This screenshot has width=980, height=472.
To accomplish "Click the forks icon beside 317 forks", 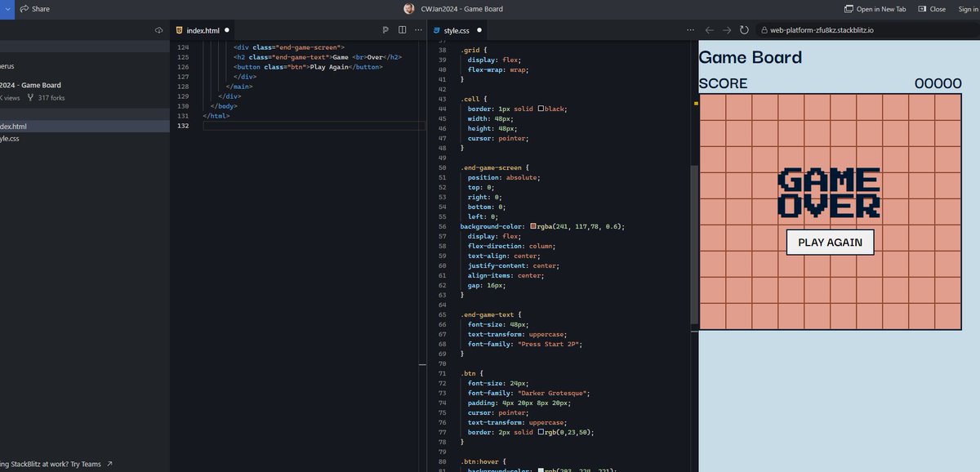I will (x=31, y=98).
